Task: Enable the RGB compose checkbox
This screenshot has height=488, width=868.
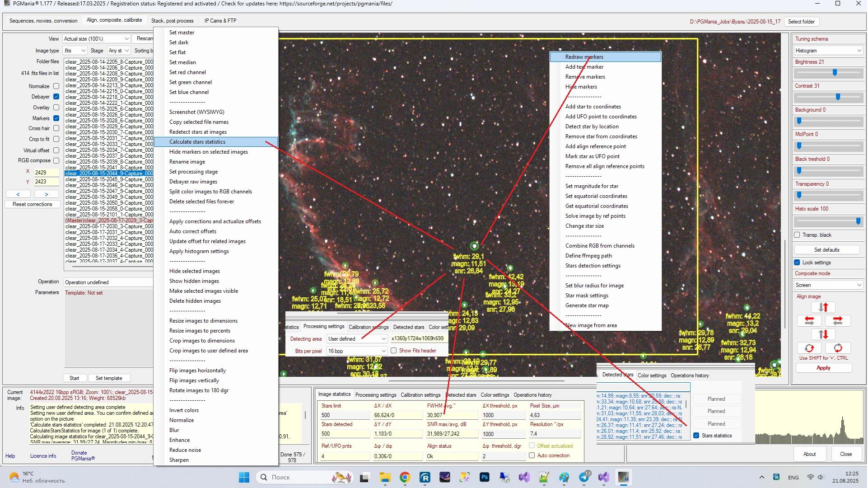Action: pyautogui.click(x=56, y=160)
